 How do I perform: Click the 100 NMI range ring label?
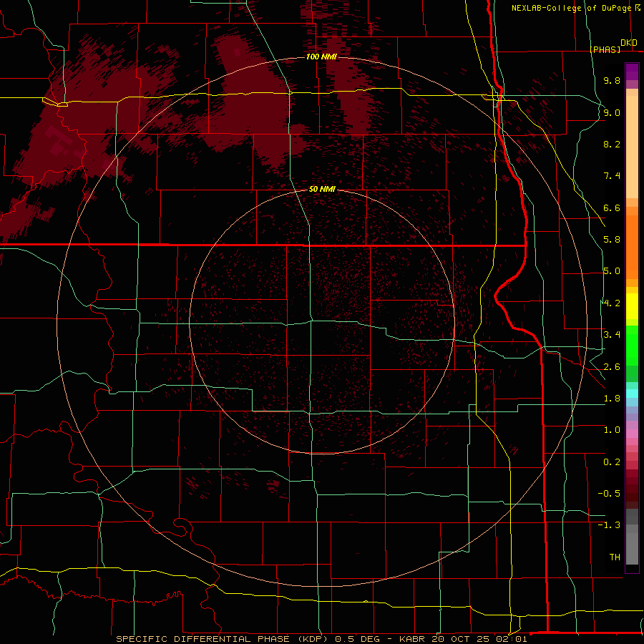coord(321,57)
